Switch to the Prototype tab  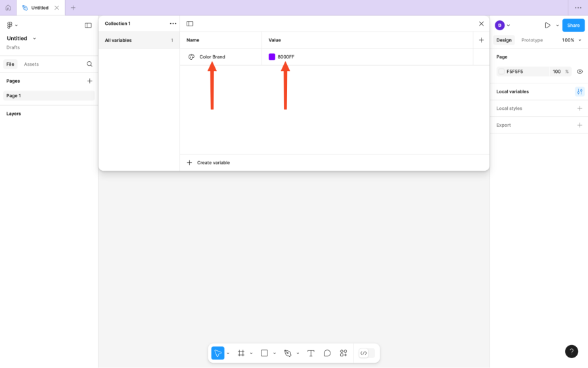(x=531, y=40)
